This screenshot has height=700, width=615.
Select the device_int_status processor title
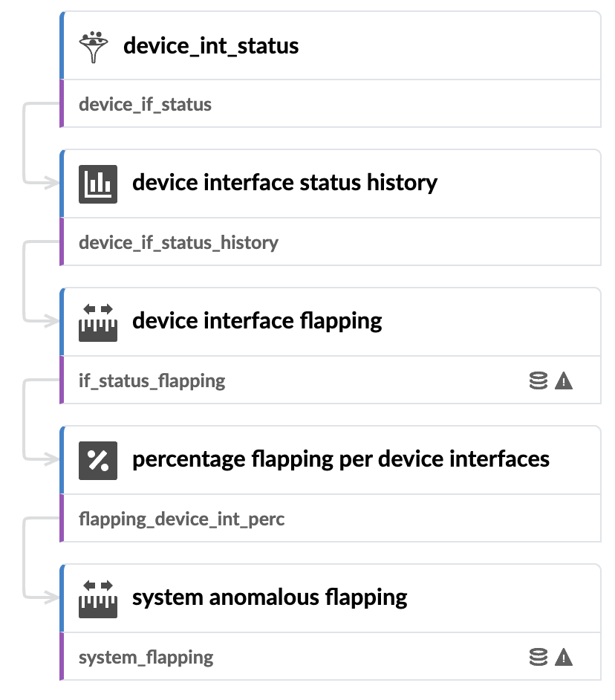click(x=211, y=46)
